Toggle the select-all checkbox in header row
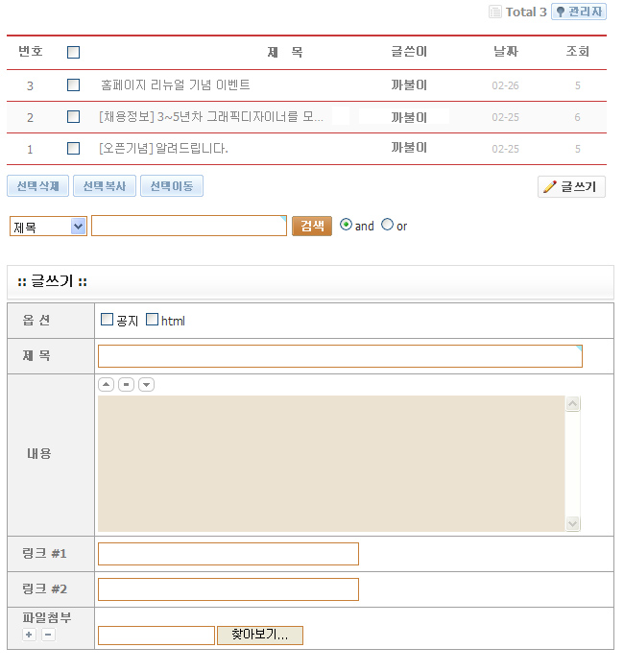624x672 pixels. click(x=73, y=52)
